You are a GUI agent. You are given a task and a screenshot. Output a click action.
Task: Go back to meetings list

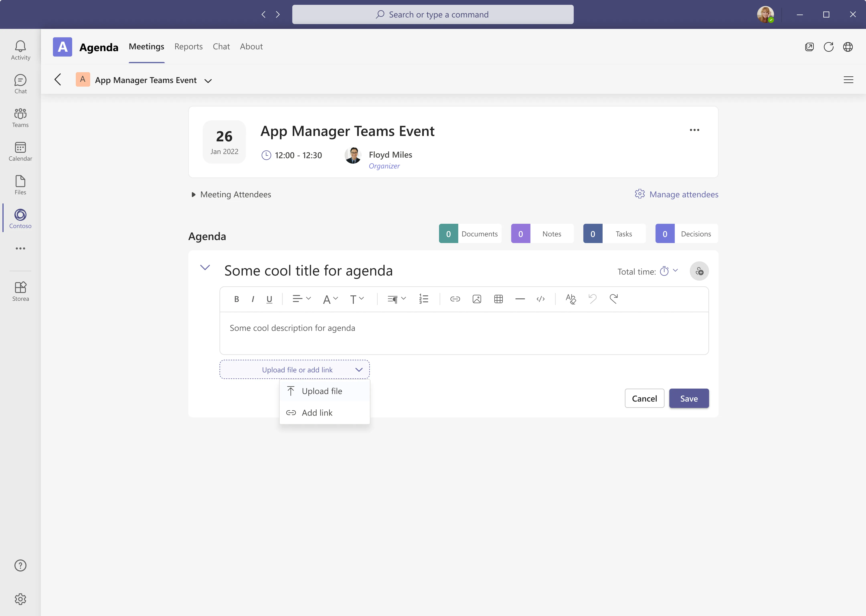coord(58,80)
